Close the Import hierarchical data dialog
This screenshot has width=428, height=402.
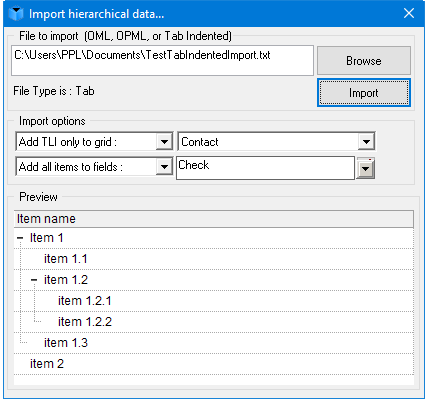pos(409,13)
